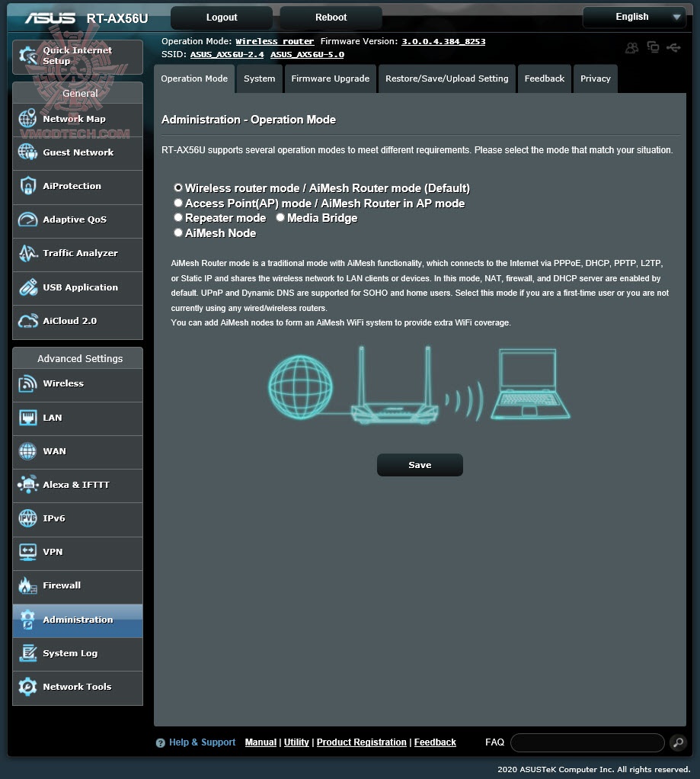Image resolution: width=700 pixels, height=779 pixels.
Task: Click the ASUS_AX56U-5.0 SSID link
Action: click(307, 54)
